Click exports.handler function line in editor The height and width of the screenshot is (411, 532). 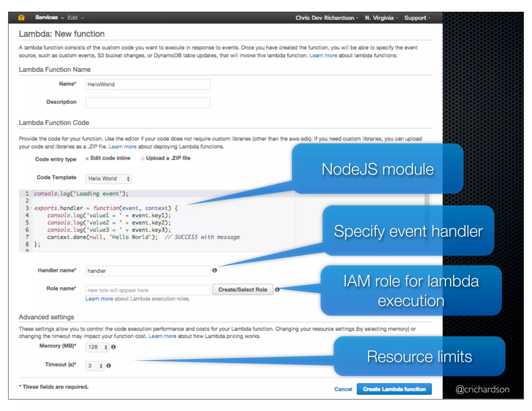coord(106,208)
